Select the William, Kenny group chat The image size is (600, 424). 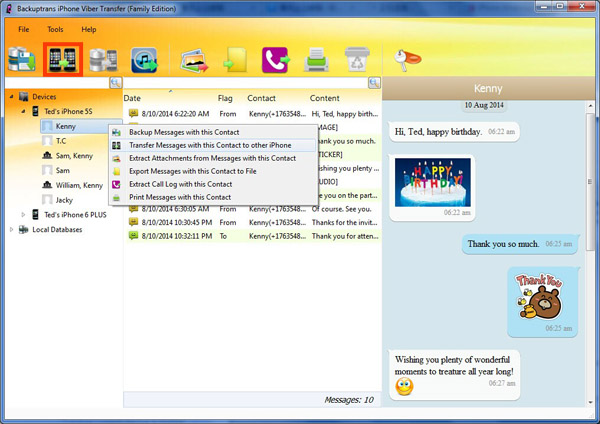(79, 185)
